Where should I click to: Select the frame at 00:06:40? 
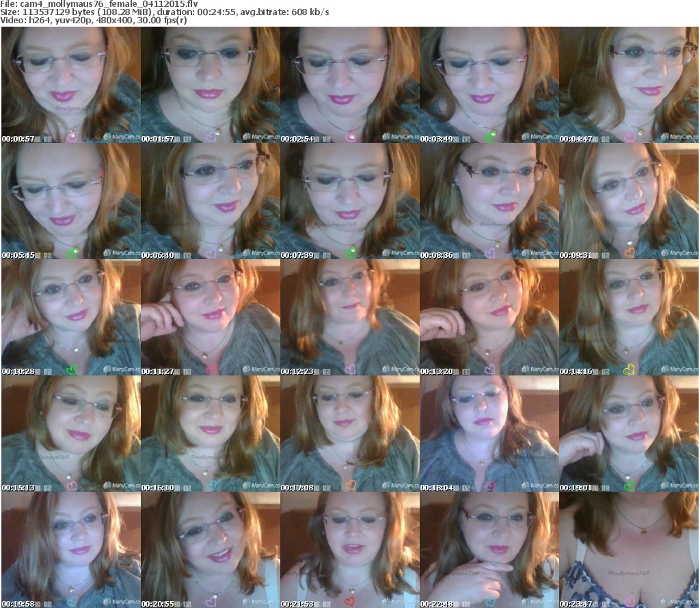pos(211,201)
